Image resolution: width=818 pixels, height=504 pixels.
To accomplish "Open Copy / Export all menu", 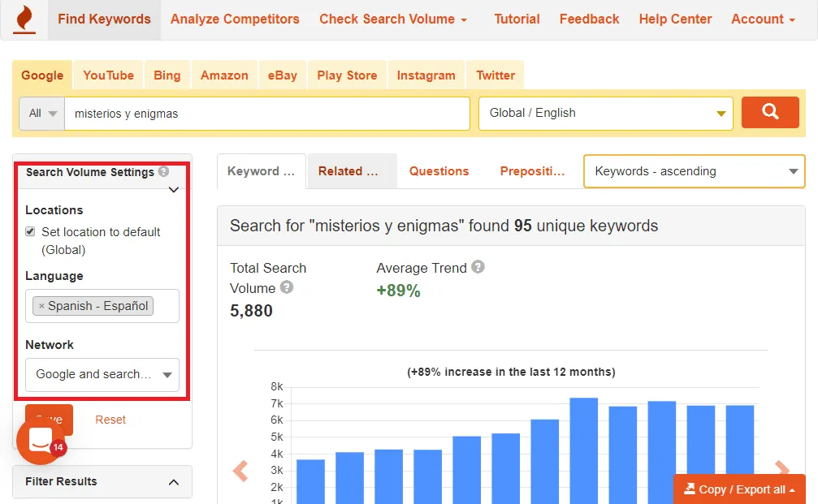I will (739, 489).
